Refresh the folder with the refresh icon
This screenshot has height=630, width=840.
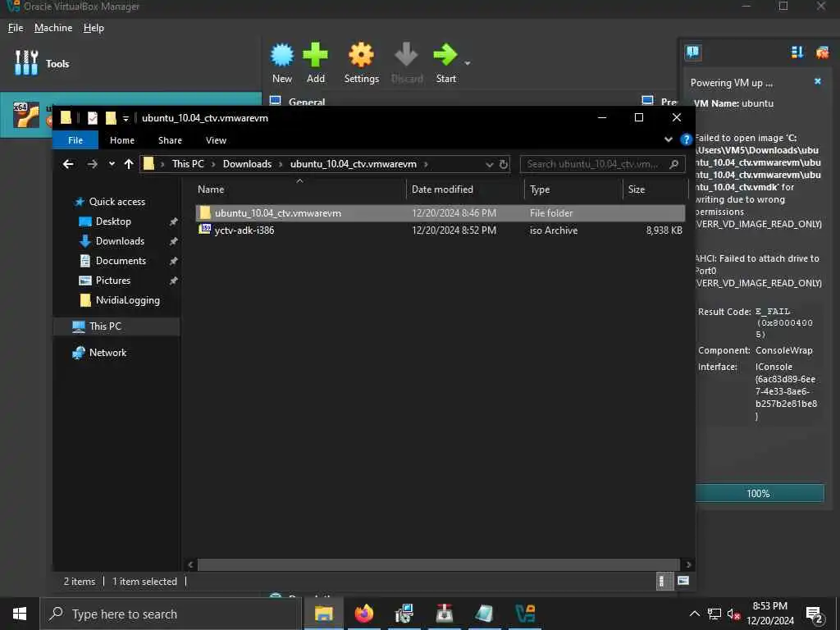pos(503,164)
